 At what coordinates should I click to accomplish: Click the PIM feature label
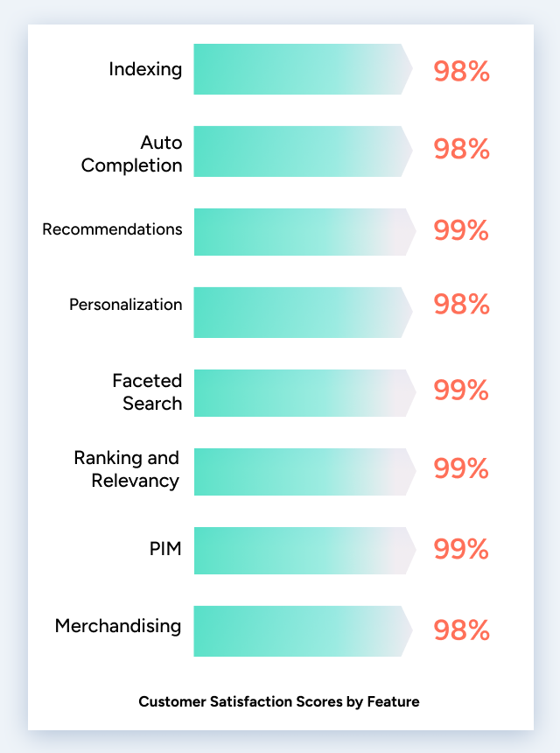tap(164, 550)
